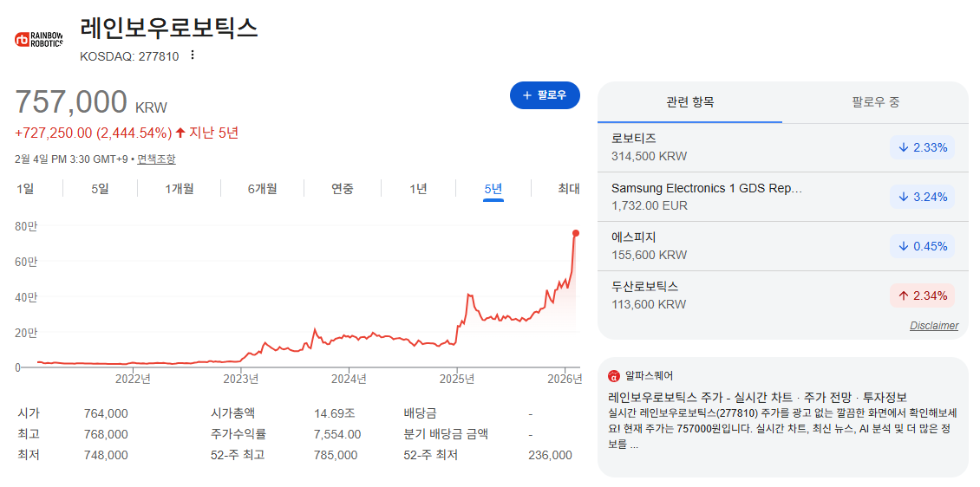Open the 레인보우로보틱스 주가 - 실시간 차트 result title
Screen dimensions: 980x487
coord(757,398)
